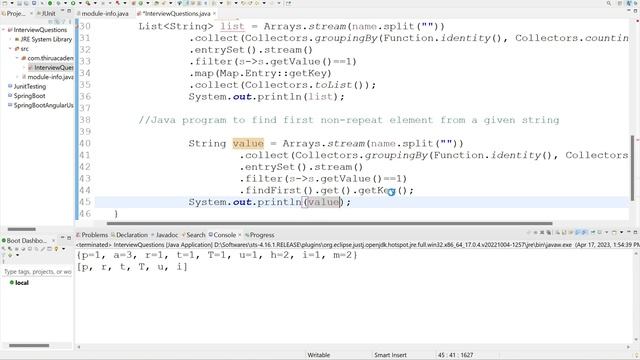
Task: Select the InterviewQuestions.java editor tab
Action: coord(176,13)
